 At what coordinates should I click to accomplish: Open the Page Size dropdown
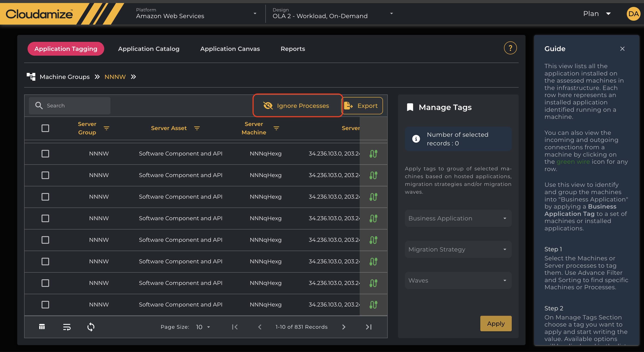coord(203,327)
